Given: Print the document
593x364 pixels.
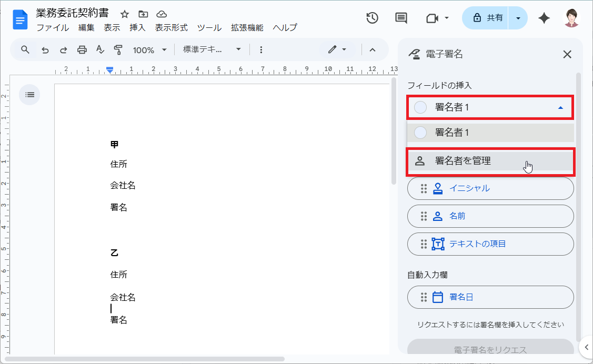Looking at the screenshot, I should [82, 49].
